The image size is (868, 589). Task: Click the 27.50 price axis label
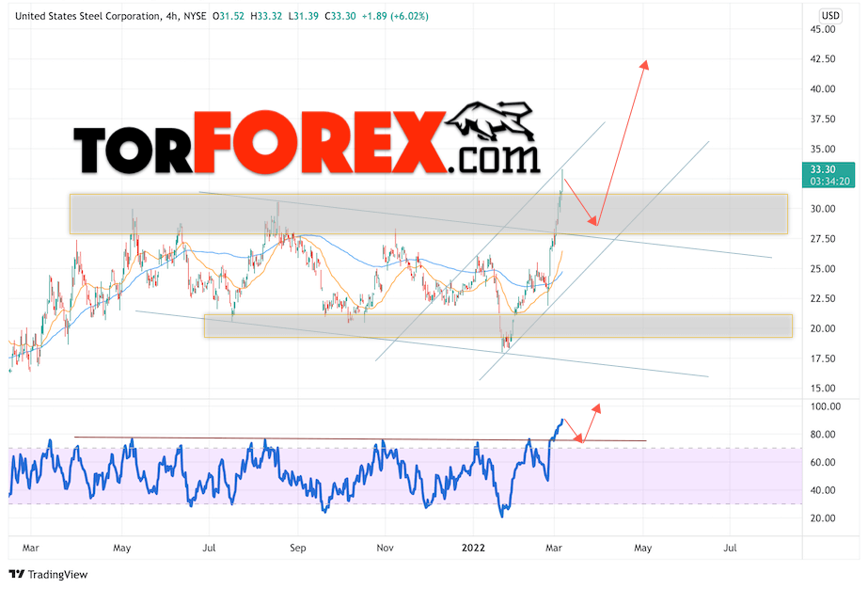(823, 238)
